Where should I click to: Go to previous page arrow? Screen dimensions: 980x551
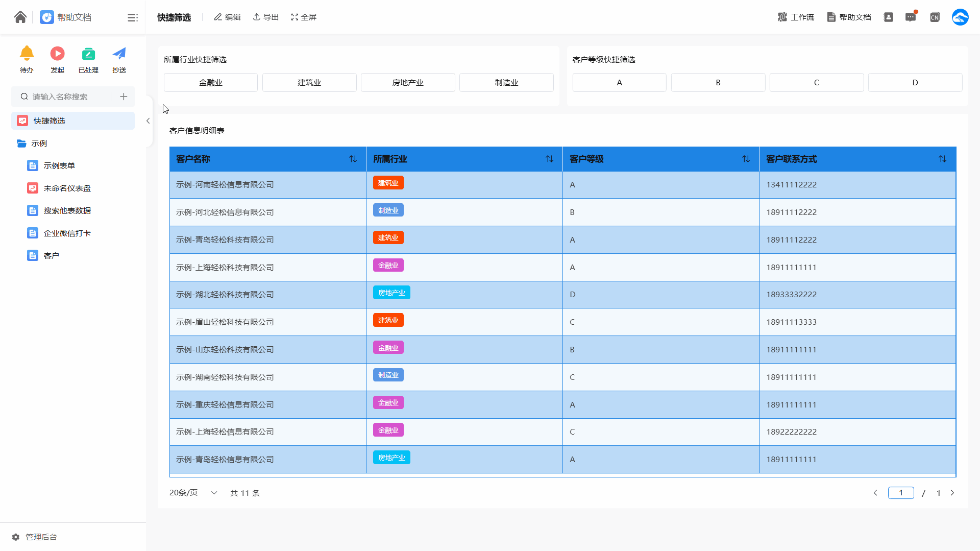point(875,493)
